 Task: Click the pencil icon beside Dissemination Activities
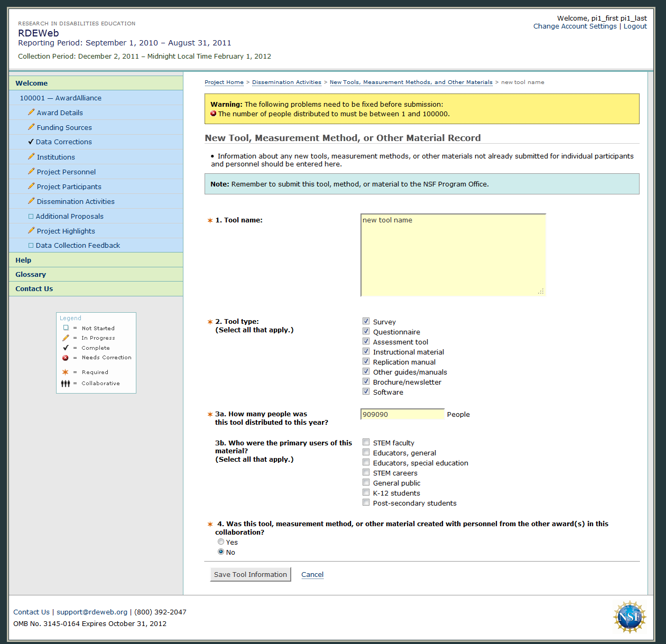31,201
